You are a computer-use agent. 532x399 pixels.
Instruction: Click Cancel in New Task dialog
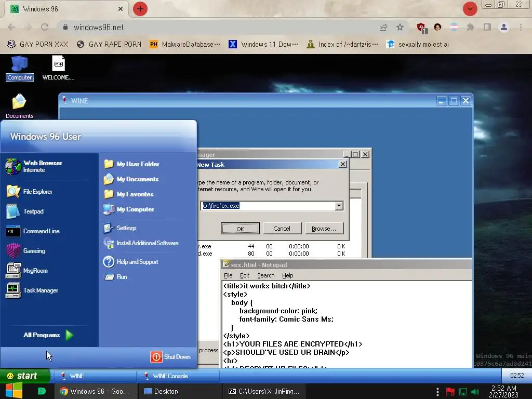282,229
